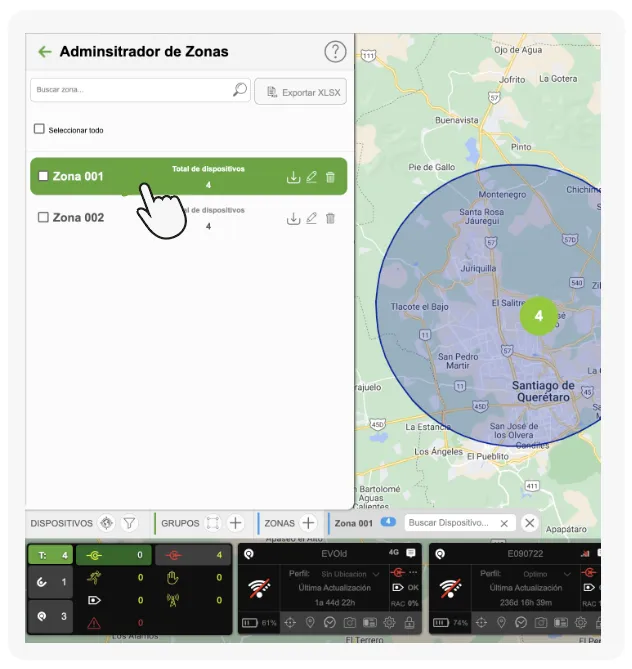Center devices with the Dispositivos locate icon
Screen dimensions: 632x669
tap(107, 523)
